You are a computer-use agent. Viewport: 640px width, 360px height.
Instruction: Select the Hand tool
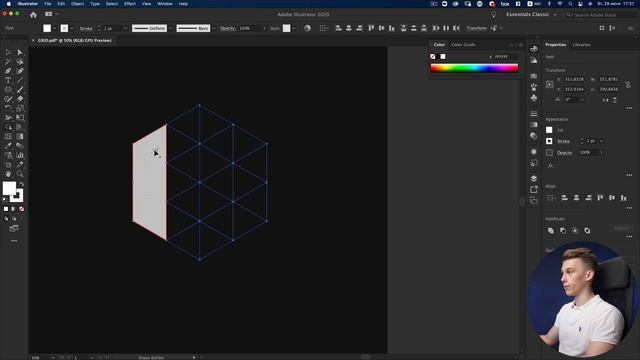click(8, 174)
